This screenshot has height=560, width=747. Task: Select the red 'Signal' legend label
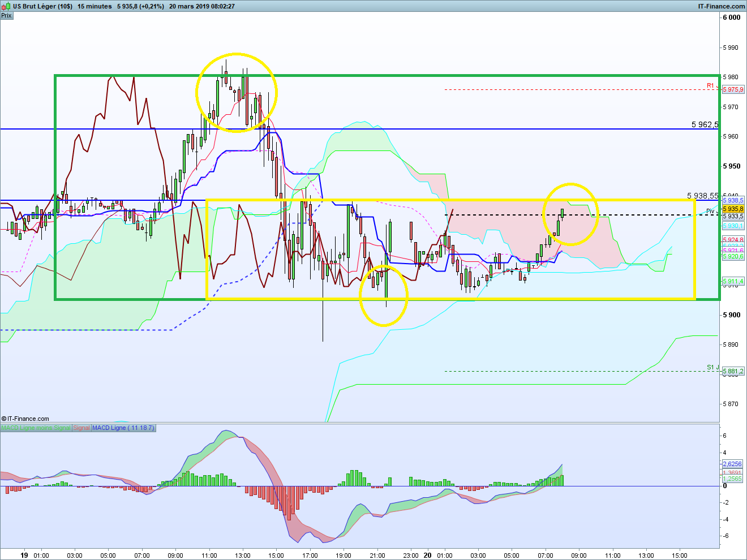[81, 428]
